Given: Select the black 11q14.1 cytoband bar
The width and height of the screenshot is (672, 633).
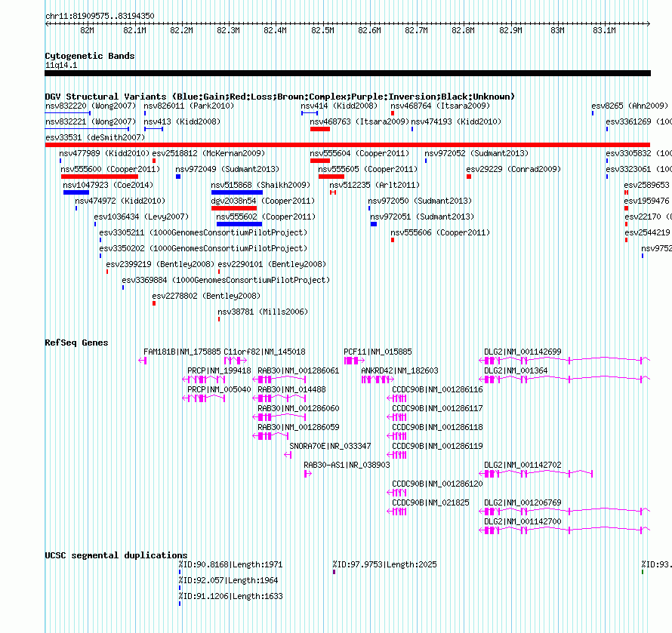Looking at the screenshot, I should [347, 73].
